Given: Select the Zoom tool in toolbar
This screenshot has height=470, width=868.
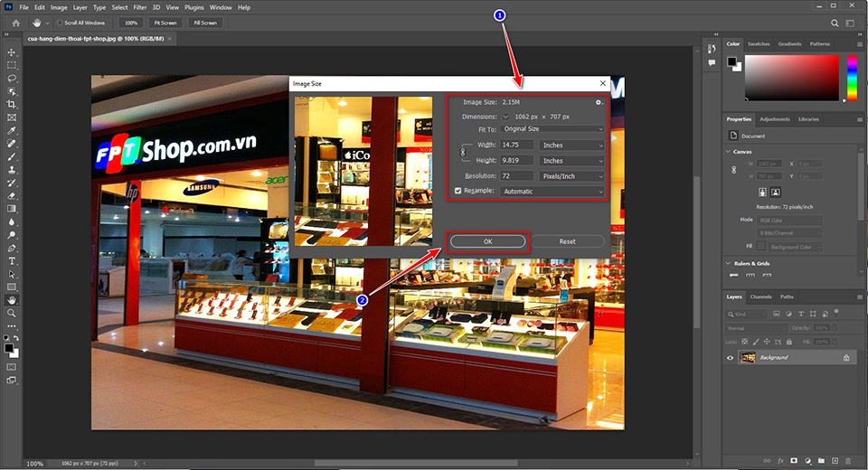Looking at the screenshot, I should [12, 313].
